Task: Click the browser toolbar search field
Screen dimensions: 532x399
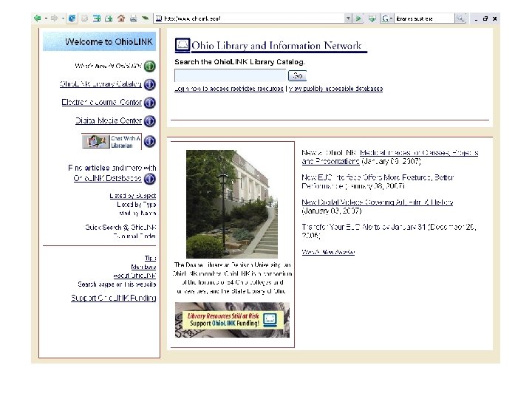Action: point(424,18)
